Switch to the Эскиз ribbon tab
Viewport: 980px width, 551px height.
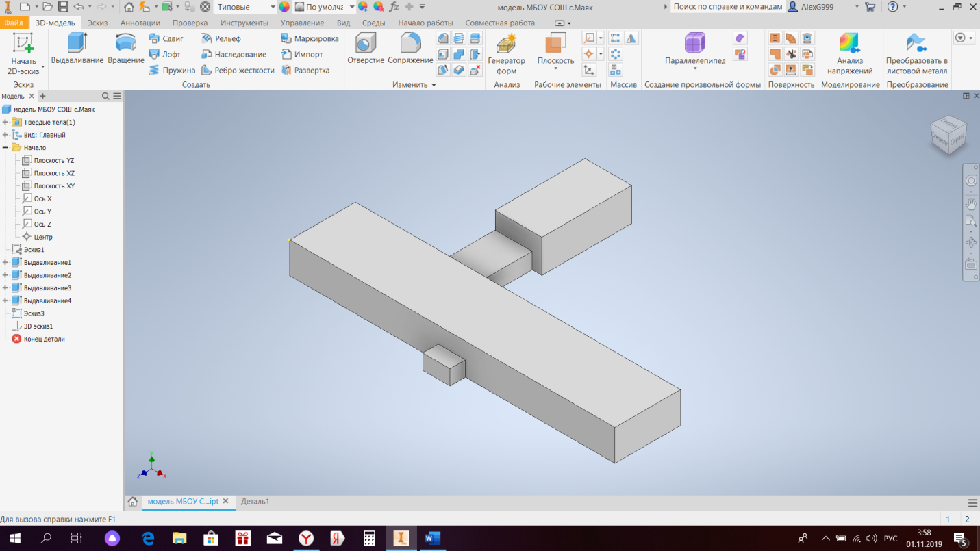pyautogui.click(x=98, y=23)
